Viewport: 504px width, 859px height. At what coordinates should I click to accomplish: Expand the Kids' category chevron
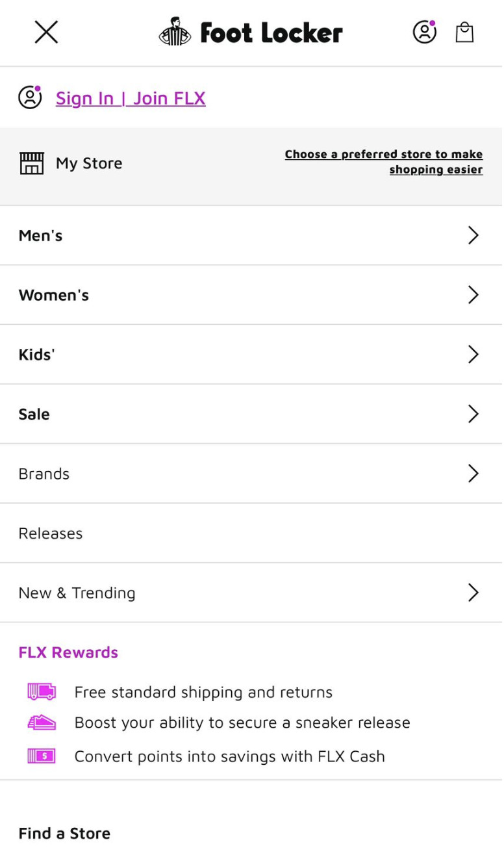[x=473, y=354]
